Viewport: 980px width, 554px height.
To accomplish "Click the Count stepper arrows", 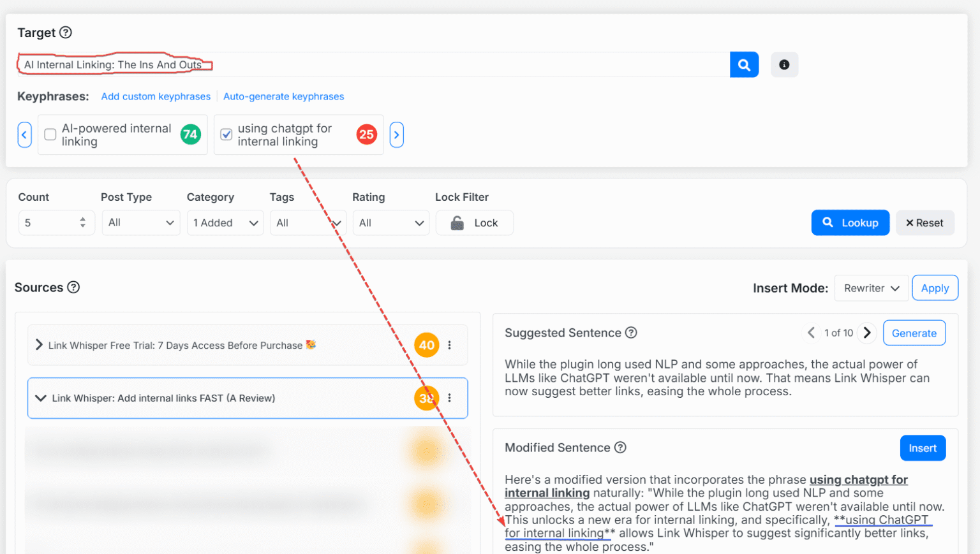I will (x=82, y=222).
